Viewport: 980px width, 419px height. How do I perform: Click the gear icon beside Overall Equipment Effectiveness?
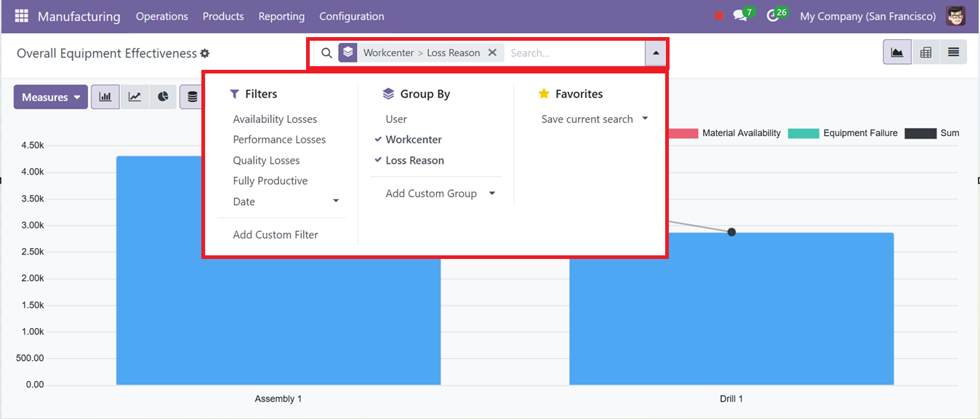tap(205, 53)
